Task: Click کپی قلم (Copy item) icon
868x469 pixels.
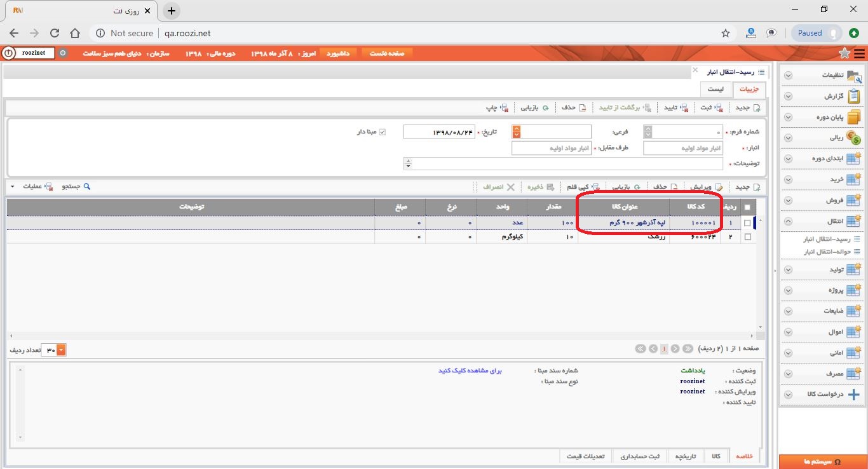Action: click(x=596, y=187)
